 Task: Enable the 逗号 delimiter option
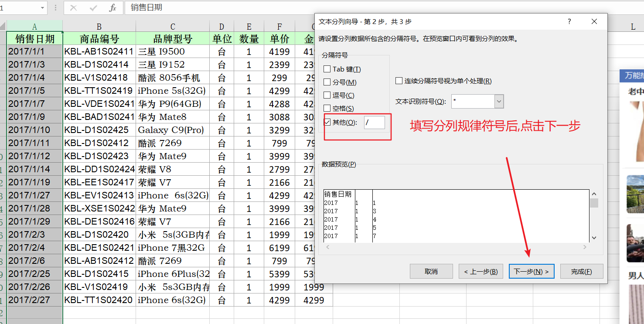click(326, 95)
